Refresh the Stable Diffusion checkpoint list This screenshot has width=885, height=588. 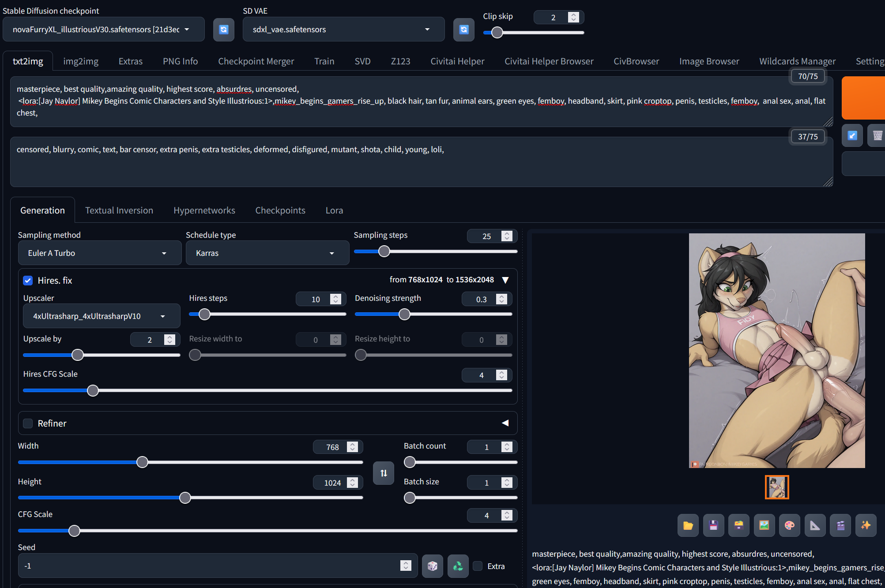tap(223, 30)
